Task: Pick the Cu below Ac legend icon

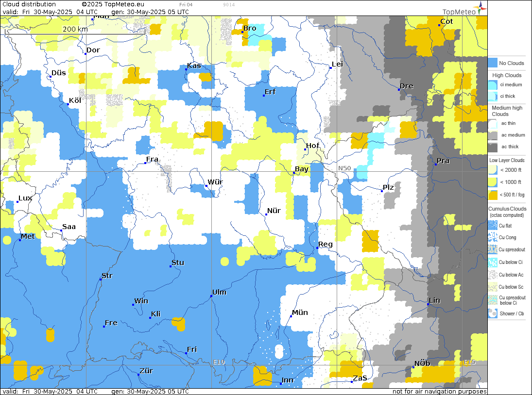Action: [493, 275]
